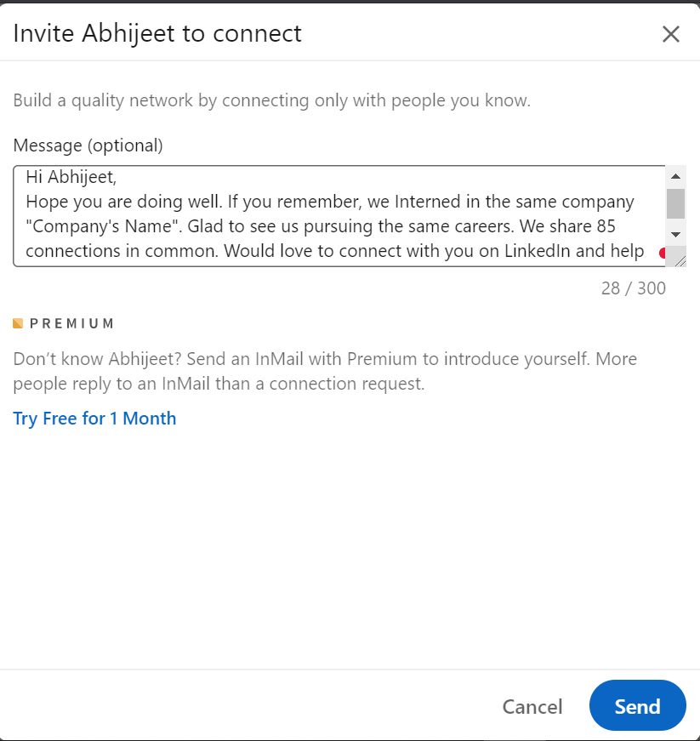Image resolution: width=700 pixels, height=741 pixels.
Task: Click the gold Premium badge icon
Action: pos(18,322)
